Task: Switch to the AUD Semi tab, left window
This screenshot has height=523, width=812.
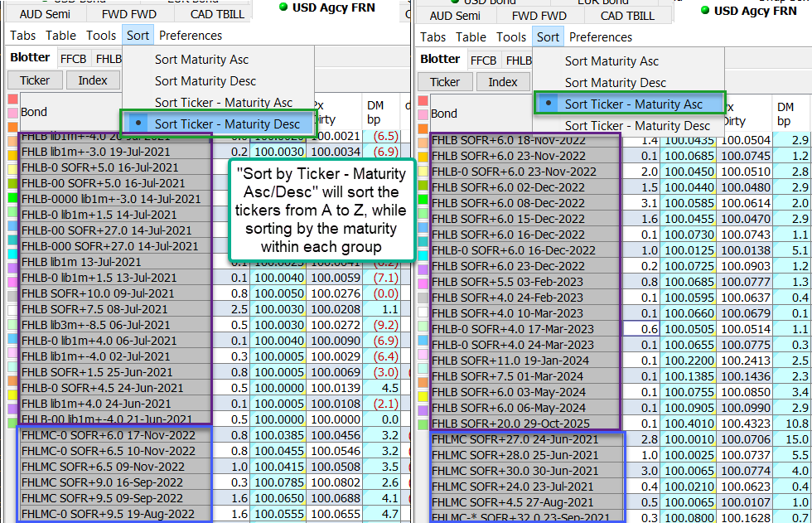Action: coord(45,14)
